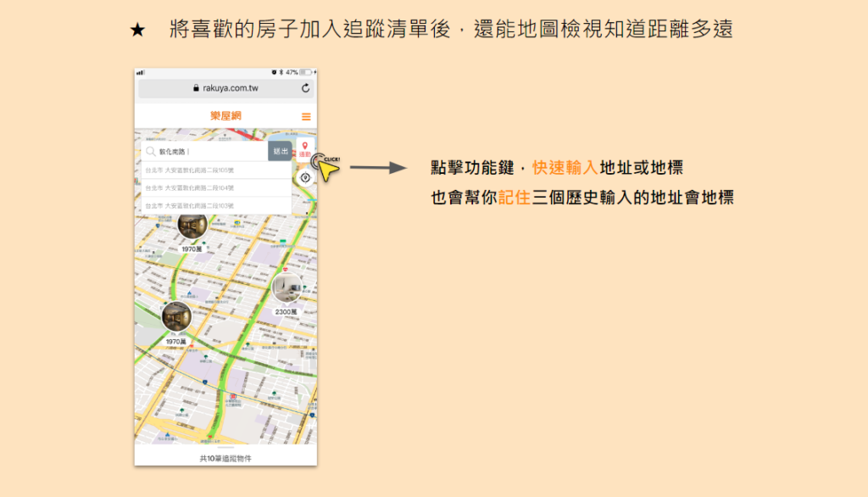Click the battery status icon
Viewport: 868px width, 497px height.
click(306, 72)
